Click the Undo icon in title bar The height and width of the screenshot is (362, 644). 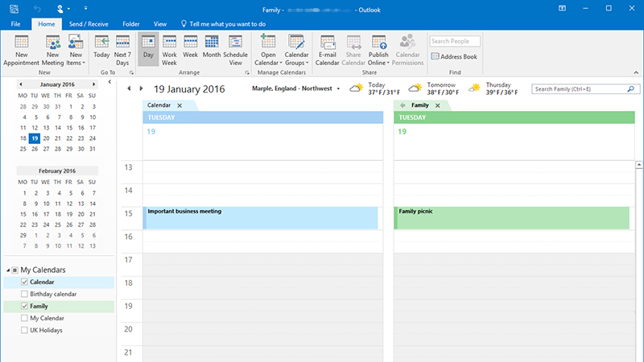(37, 8)
